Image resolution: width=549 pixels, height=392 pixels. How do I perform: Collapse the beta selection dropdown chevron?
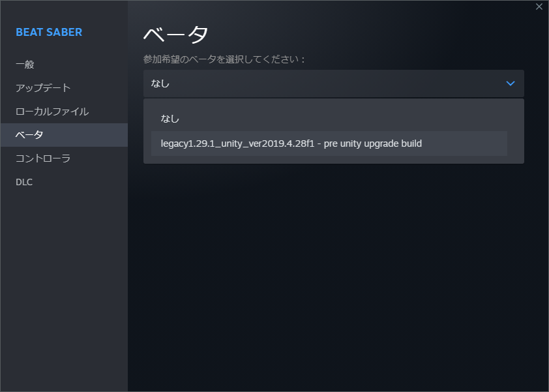click(x=510, y=83)
